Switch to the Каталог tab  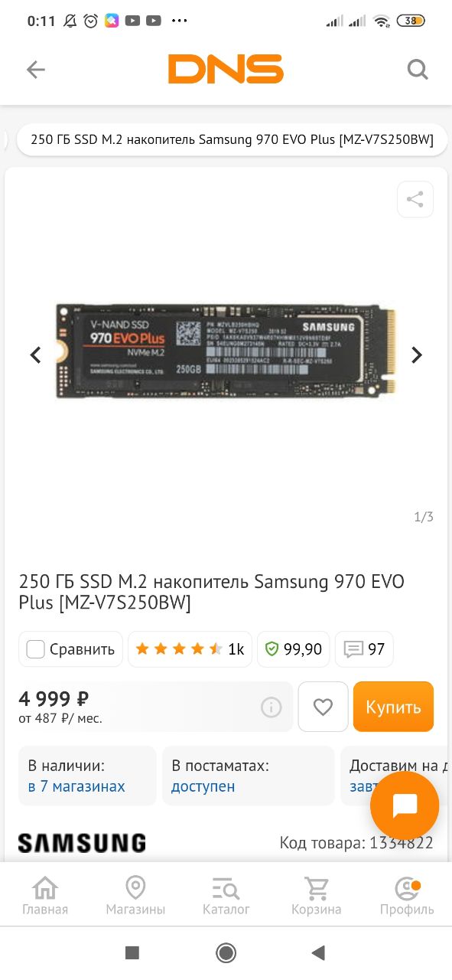coord(226,896)
